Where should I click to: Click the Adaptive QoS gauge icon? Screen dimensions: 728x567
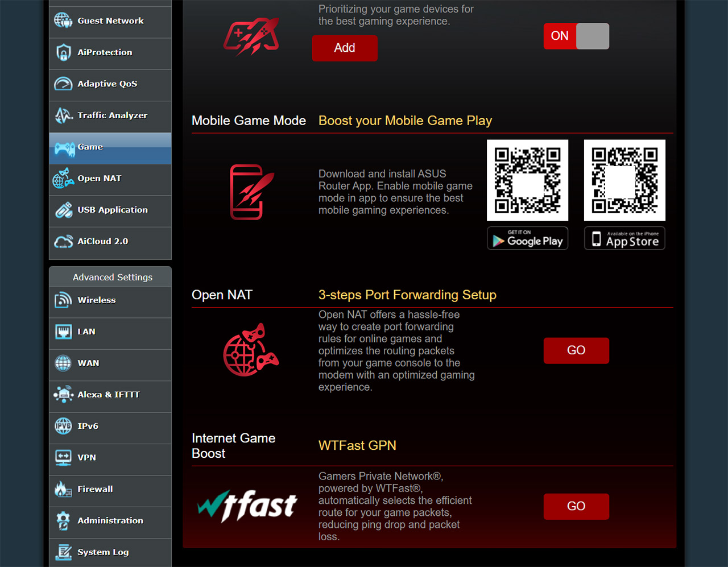tap(63, 84)
